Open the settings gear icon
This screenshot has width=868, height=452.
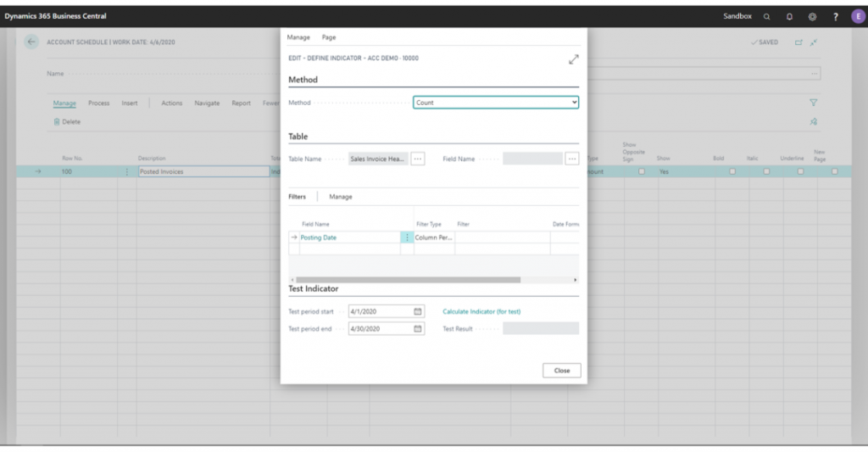(812, 16)
